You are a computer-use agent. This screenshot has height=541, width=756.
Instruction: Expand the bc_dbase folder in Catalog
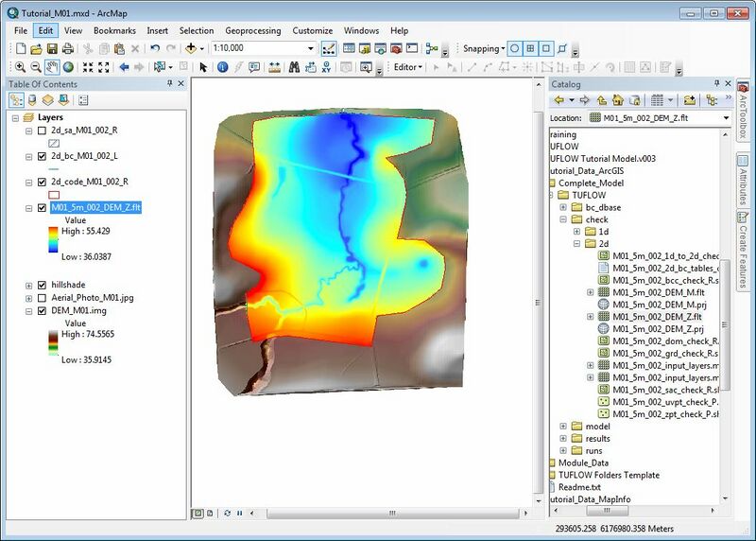pos(563,207)
